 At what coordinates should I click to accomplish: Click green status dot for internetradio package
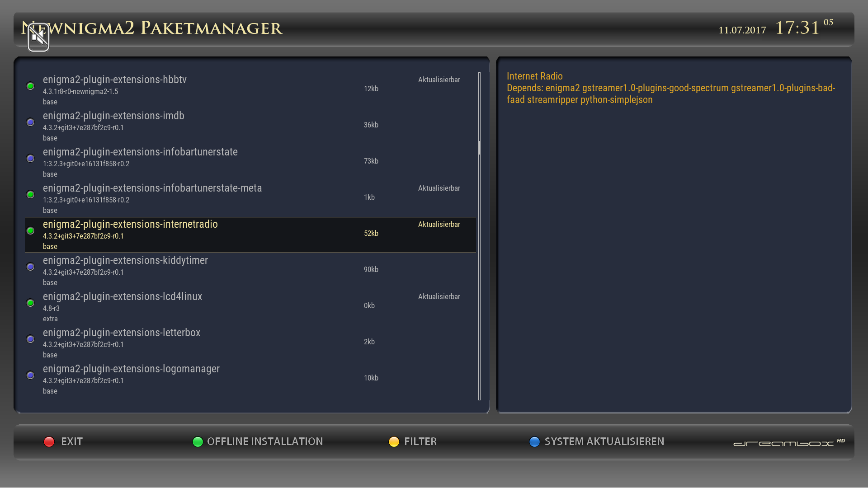click(30, 230)
